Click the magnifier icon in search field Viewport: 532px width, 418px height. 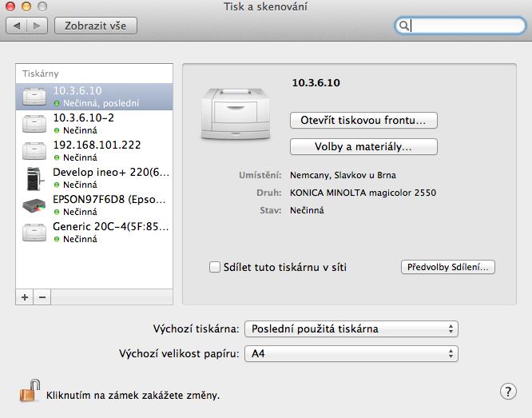pos(403,26)
